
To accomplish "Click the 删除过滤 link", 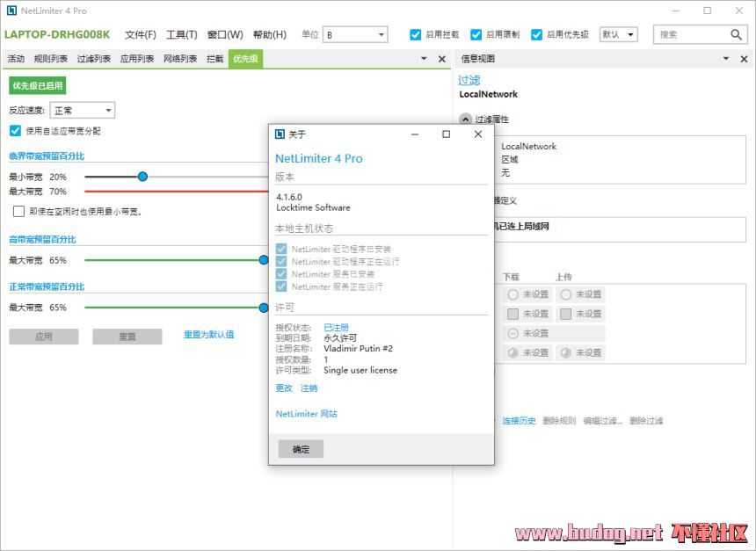I will [x=646, y=421].
